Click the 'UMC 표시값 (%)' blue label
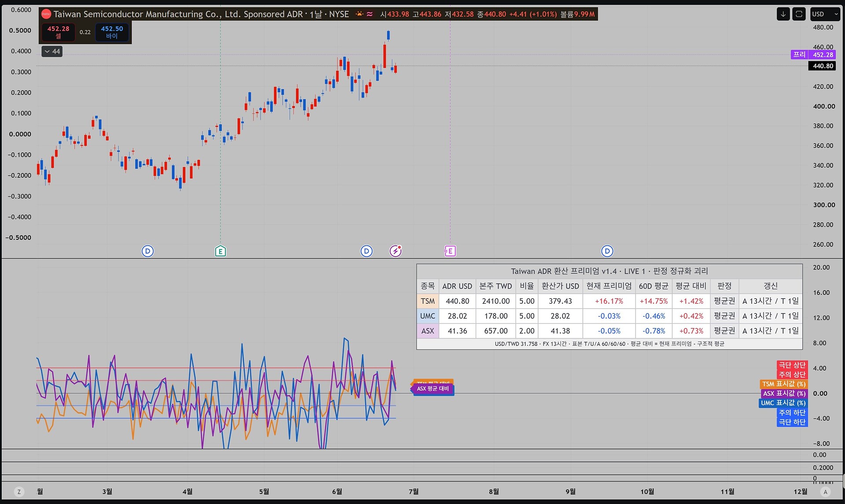This screenshot has width=845, height=504. (783, 403)
